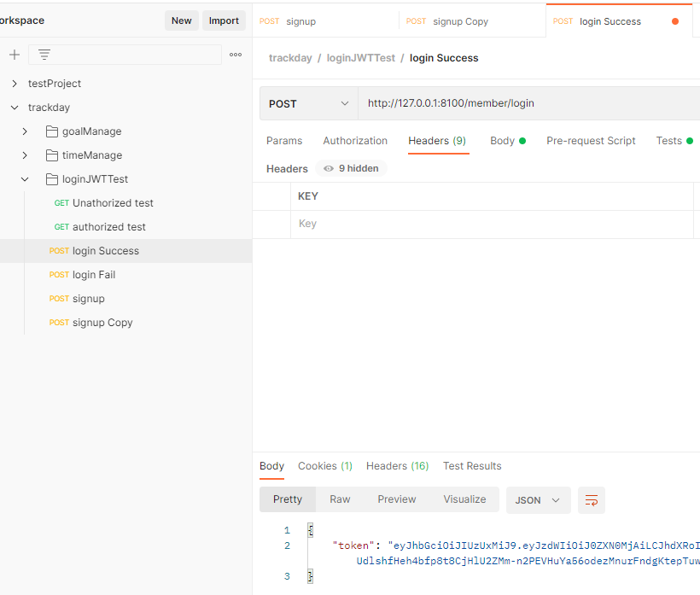Click the loginJWTTest breadcrumb link
The width and height of the screenshot is (700, 595).
pyautogui.click(x=361, y=58)
